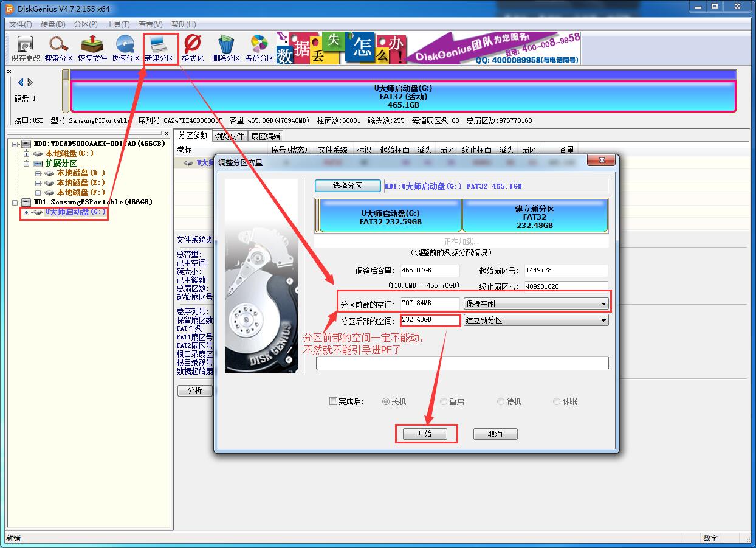Choose the 关机 radio option
Viewport: 756px width, 548px height.
386,401
